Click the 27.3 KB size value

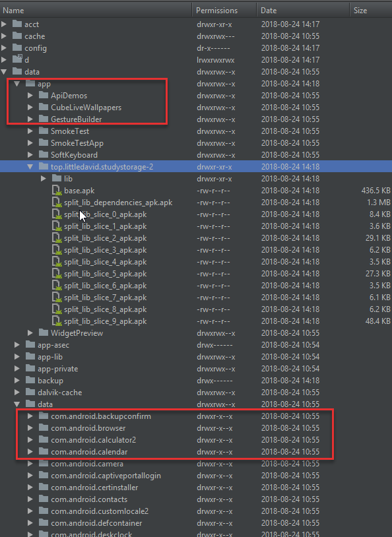pyautogui.click(x=377, y=274)
